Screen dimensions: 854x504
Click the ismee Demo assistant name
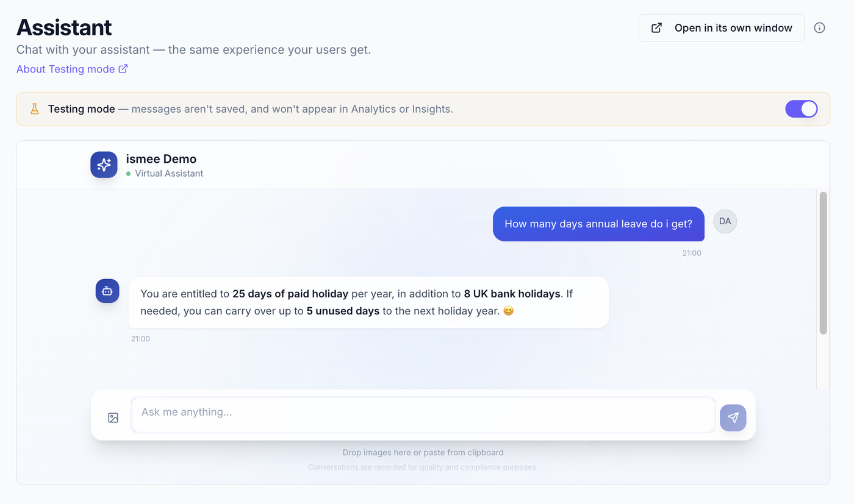click(161, 159)
